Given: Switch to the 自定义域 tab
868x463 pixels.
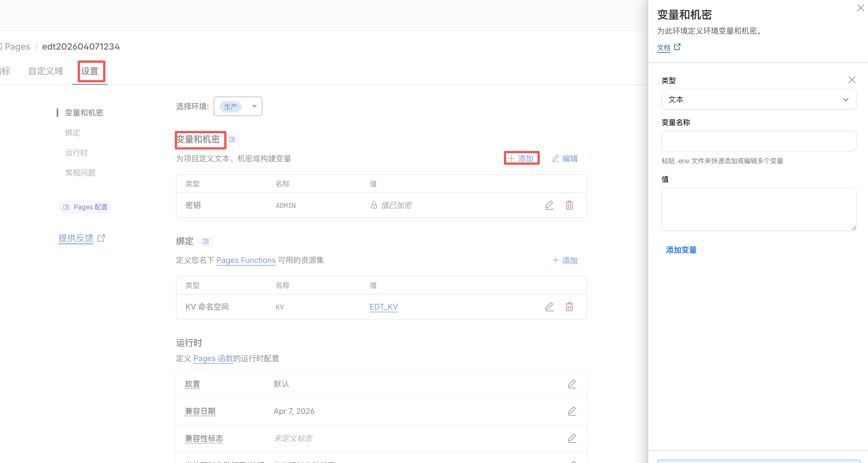Looking at the screenshot, I should pyautogui.click(x=46, y=71).
